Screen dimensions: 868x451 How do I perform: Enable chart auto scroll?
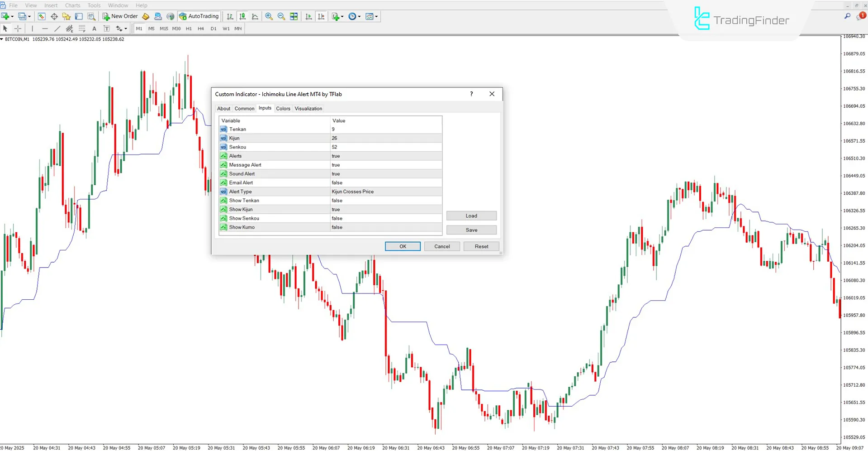tap(308, 16)
